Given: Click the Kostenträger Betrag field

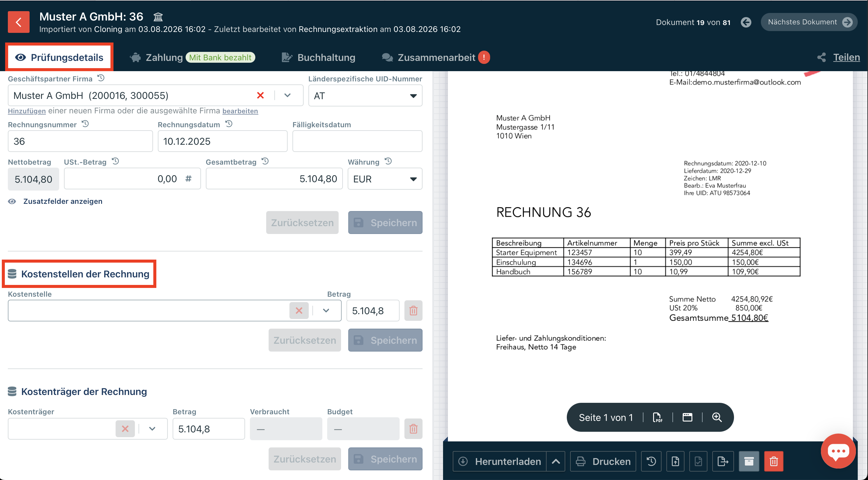Looking at the screenshot, I should [209, 429].
